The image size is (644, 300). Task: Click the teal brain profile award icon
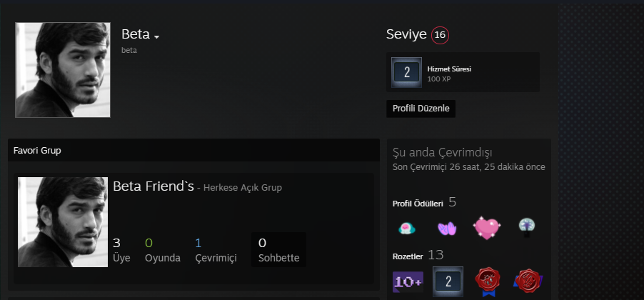(x=407, y=227)
